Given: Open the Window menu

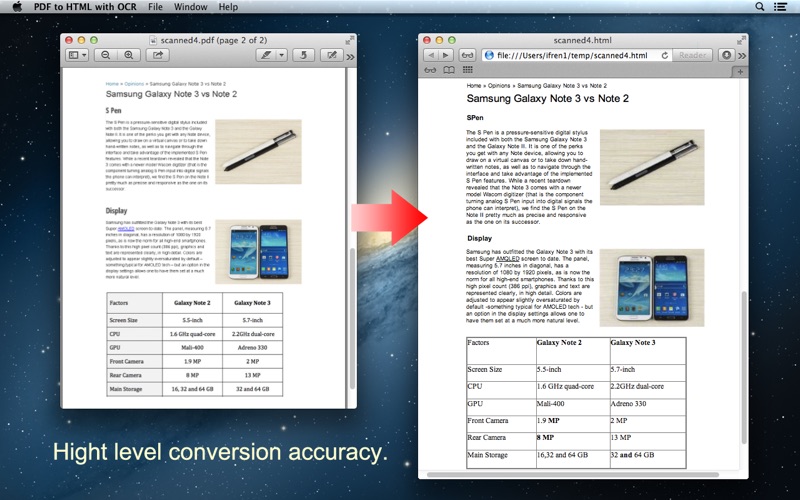Looking at the screenshot, I should point(190,7).
